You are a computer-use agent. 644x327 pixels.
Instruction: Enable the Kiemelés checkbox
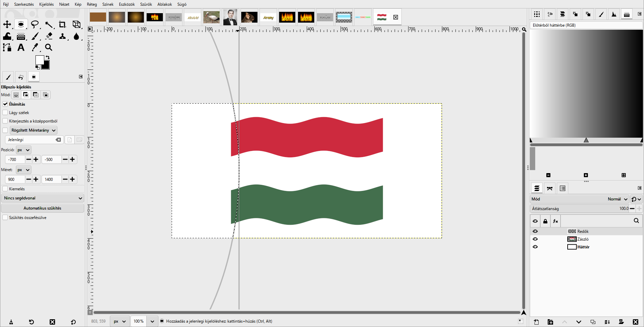5,189
